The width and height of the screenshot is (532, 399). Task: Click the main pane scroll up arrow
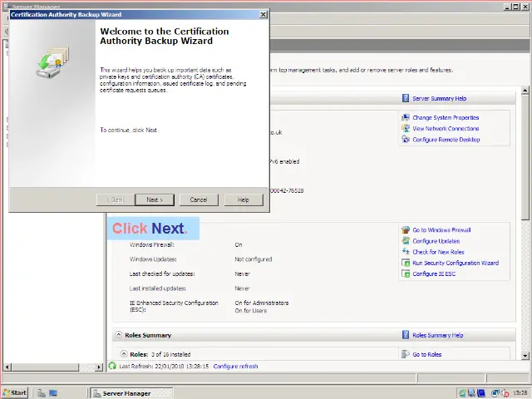[x=525, y=91]
